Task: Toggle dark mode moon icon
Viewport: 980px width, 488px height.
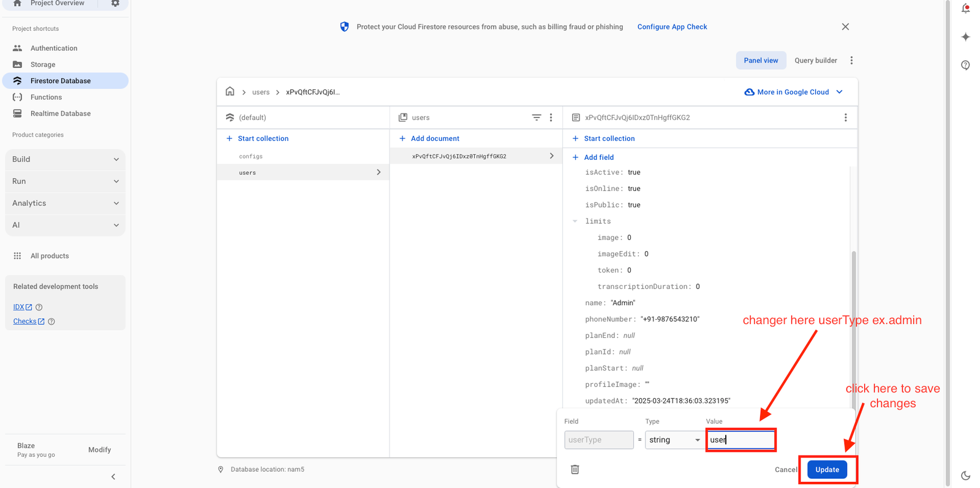Action: pos(965,475)
